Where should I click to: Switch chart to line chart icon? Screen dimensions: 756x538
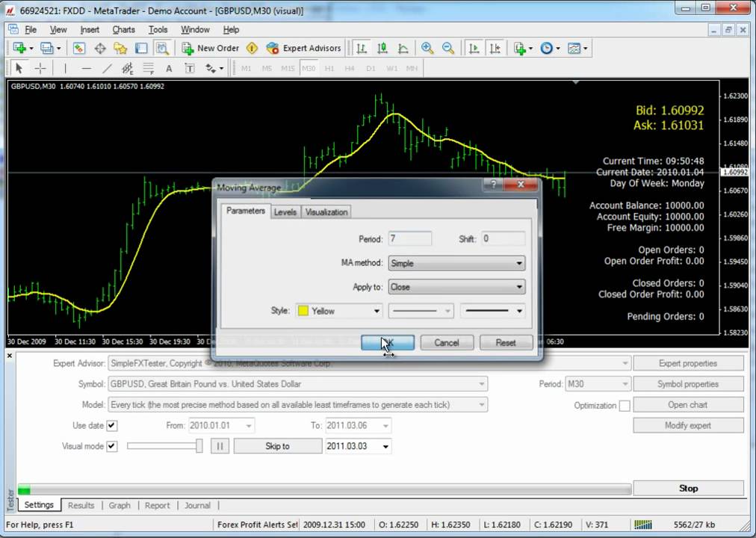403,49
